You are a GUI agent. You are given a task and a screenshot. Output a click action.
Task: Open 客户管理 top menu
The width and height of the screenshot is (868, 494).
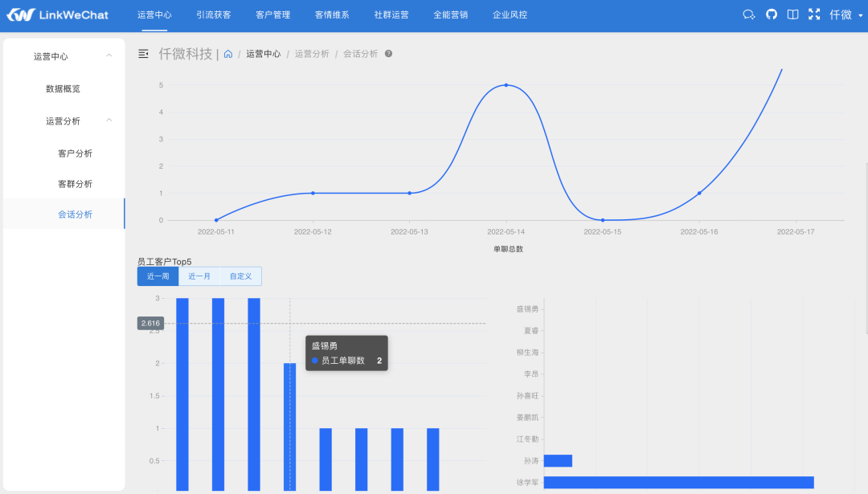click(273, 15)
